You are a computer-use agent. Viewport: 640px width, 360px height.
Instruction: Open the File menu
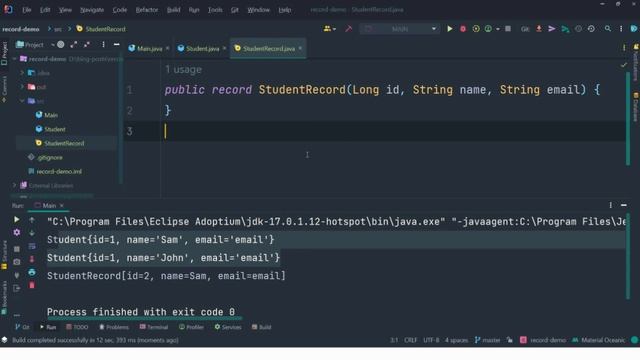(x=27, y=10)
